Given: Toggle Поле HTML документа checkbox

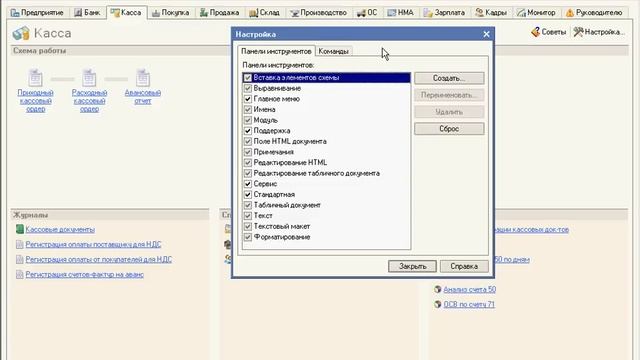Looking at the screenshot, I should [x=248, y=141].
